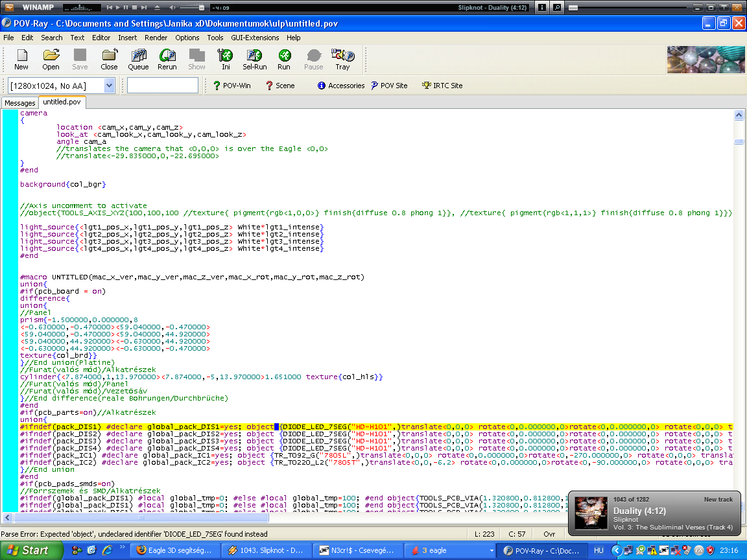Screen dimensions: 747x560
Task: Open the GUI-Extensions menu
Action: (255, 38)
